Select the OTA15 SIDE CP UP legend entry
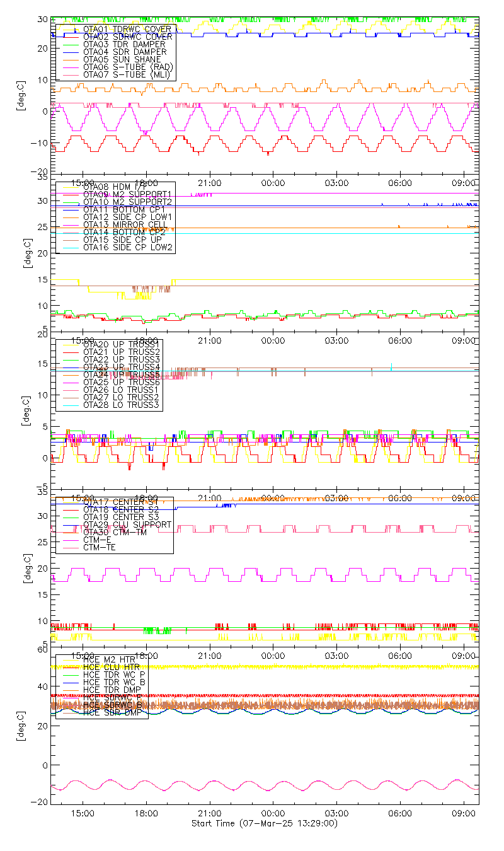This screenshot has width=504, height=851. coord(123,240)
